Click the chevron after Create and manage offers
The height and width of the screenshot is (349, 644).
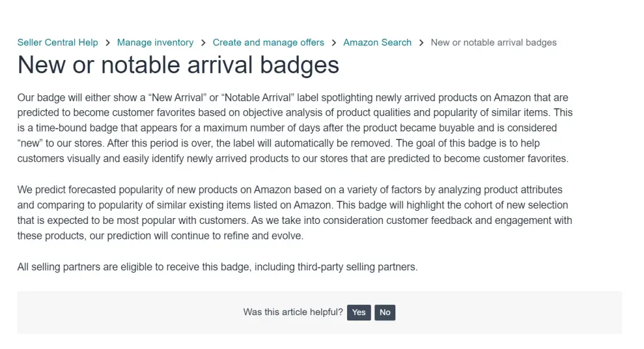tap(334, 42)
